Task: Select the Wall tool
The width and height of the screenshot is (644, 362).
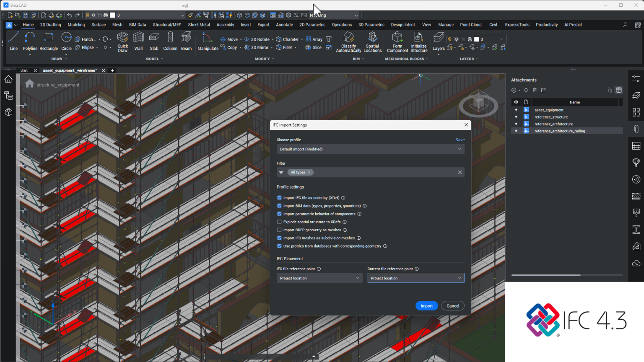Action: pyautogui.click(x=138, y=42)
